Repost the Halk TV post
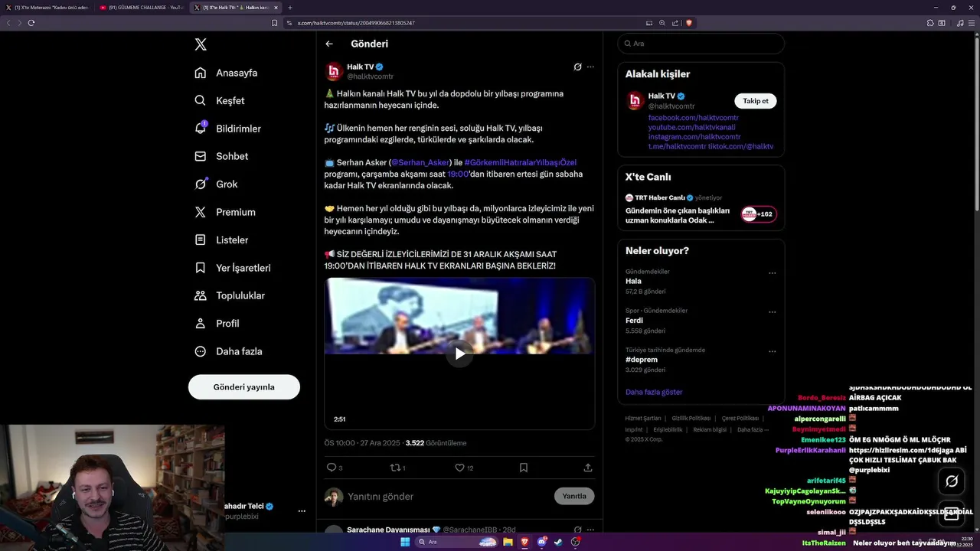Viewport: 980px width, 551px height. pos(396,468)
